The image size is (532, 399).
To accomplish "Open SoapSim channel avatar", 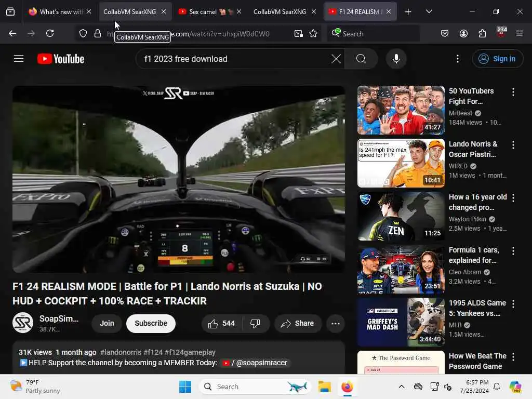I will [23, 323].
